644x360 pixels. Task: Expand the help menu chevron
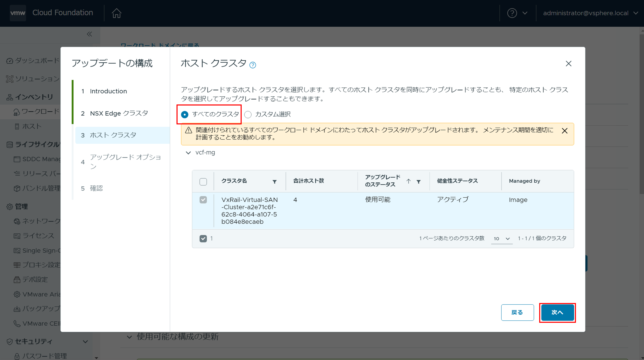pyautogui.click(x=525, y=13)
